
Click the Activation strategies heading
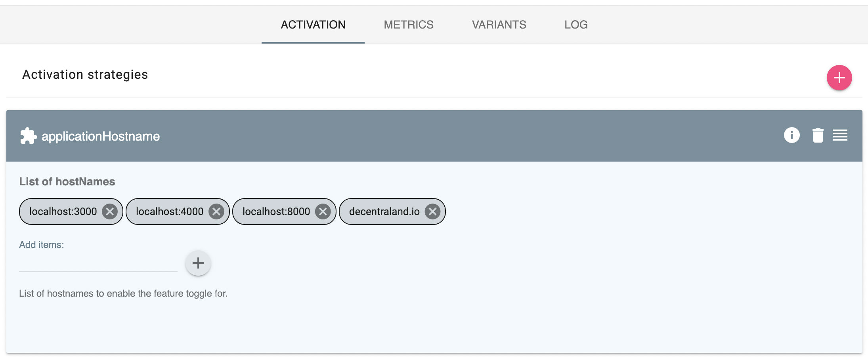(85, 74)
